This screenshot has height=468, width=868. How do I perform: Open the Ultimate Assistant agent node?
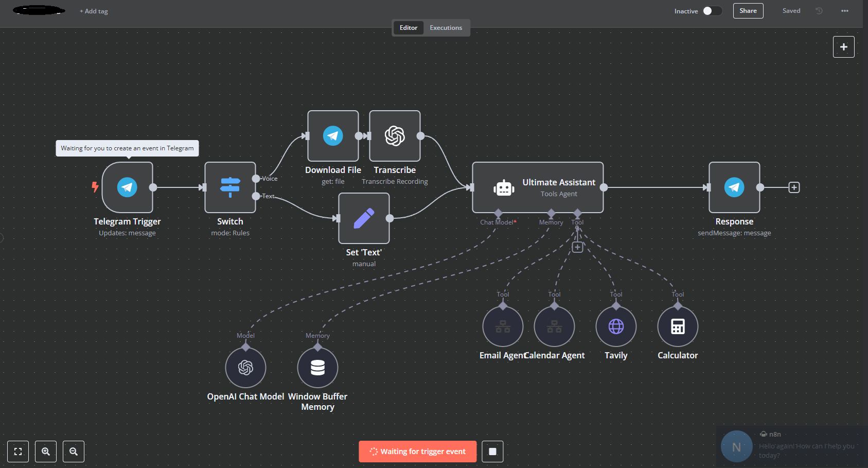pos(538,187)
